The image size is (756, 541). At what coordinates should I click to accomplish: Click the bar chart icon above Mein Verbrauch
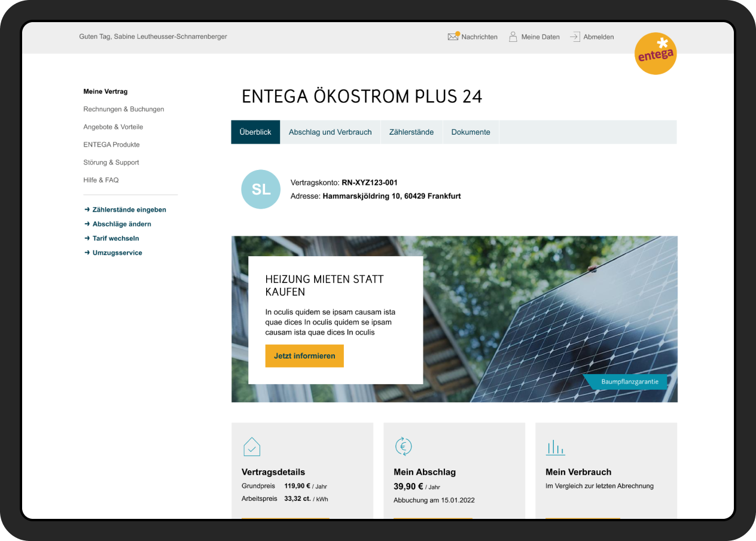(x=555, y=446)
